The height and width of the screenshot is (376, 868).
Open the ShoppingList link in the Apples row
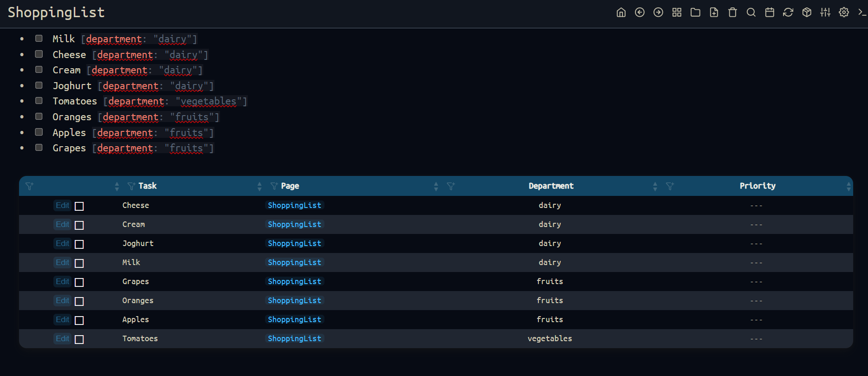pos(294,320)
